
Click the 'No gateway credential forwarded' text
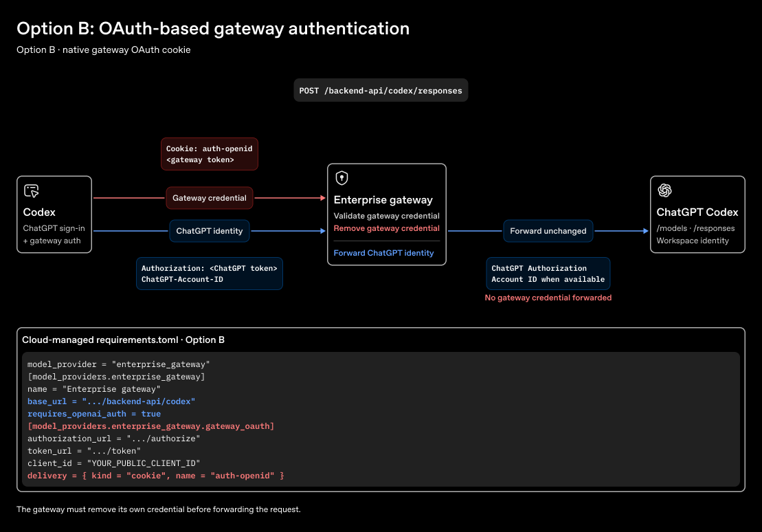(548, 298)
